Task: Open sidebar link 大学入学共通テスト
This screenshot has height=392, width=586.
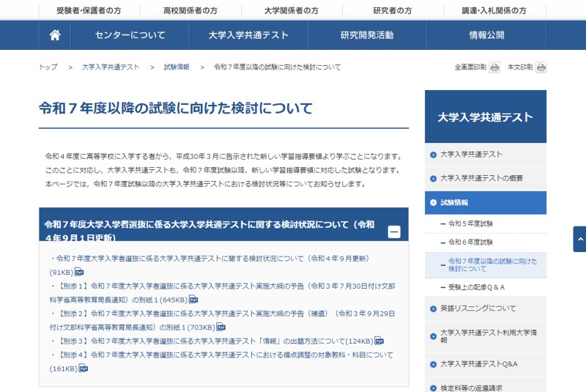Action: 486,155
